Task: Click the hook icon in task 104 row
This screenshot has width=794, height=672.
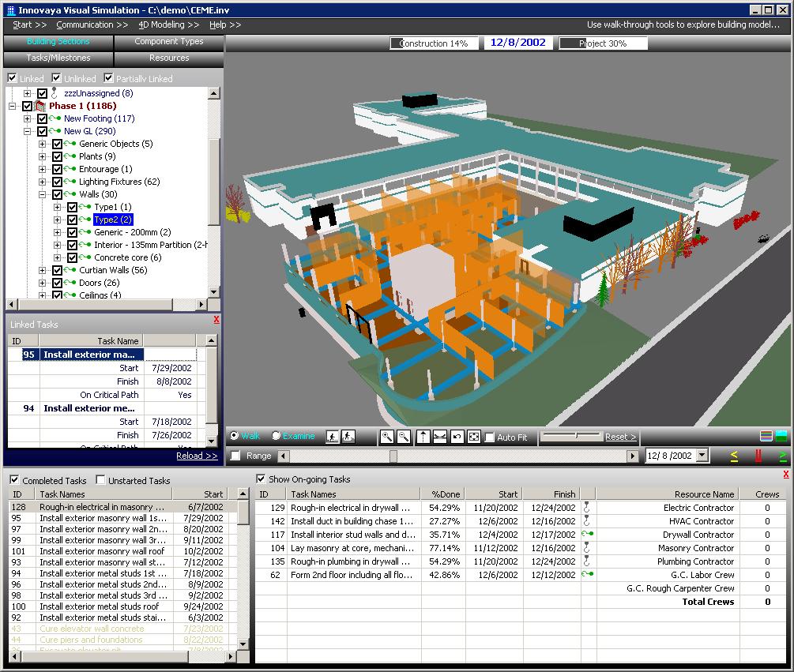Action: [x=587, y=547]
